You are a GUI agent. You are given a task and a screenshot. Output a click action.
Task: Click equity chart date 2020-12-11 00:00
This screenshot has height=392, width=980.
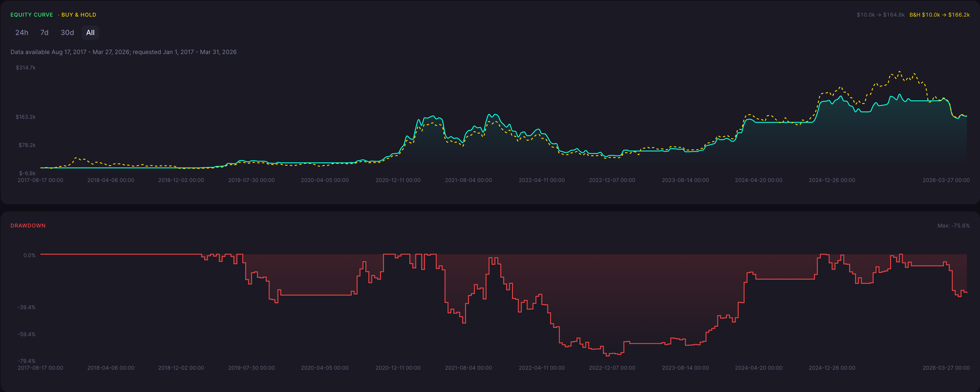tap(398, 180)
